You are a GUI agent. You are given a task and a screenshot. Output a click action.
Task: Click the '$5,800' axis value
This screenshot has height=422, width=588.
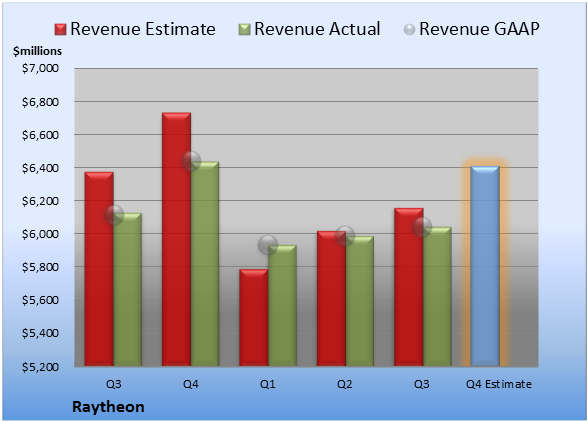point(40,267)
